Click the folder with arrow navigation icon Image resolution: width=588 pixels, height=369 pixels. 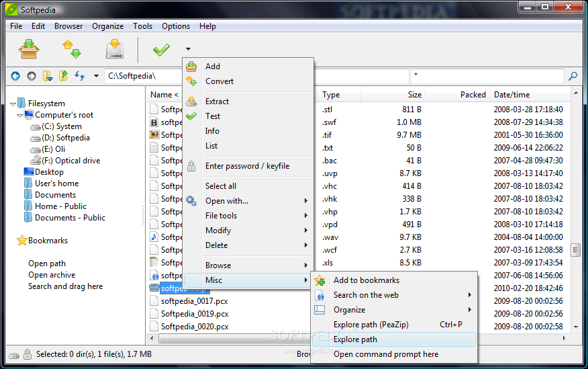pos(48,76)
